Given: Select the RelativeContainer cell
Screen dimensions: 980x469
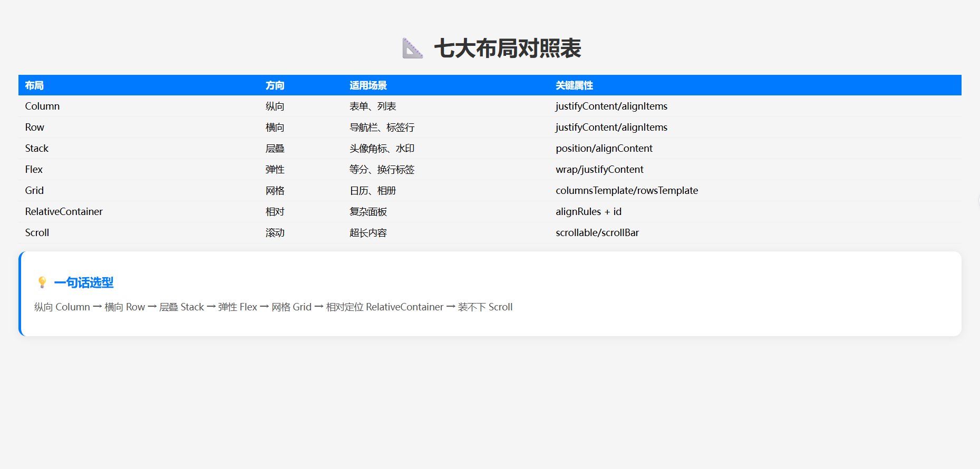Looking at the screenshot, I should click(64, 211).
